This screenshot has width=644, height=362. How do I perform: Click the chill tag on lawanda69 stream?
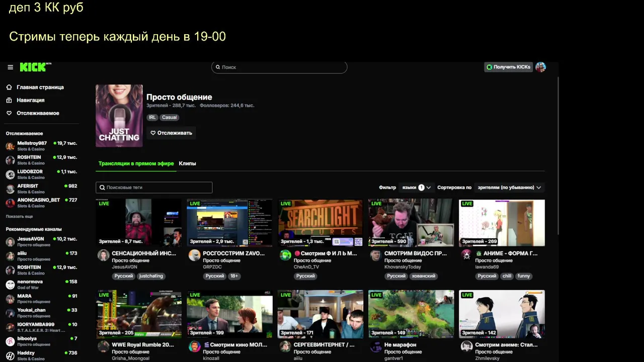(507, 276)
